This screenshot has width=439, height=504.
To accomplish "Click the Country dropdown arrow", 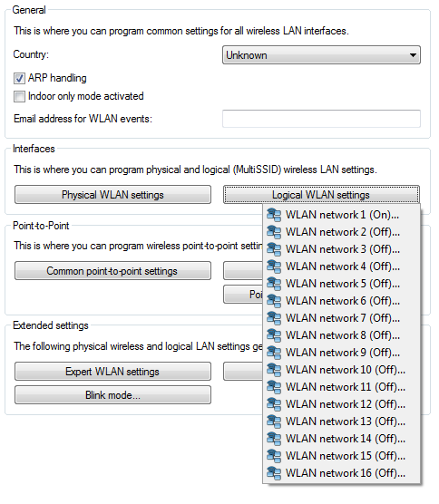I will coord(413,55).
